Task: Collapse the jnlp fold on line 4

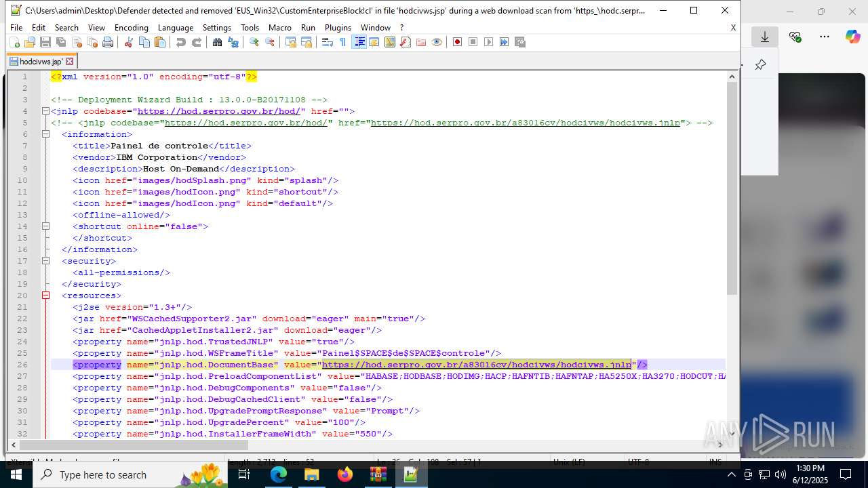Action: click(x=45, y=111)
